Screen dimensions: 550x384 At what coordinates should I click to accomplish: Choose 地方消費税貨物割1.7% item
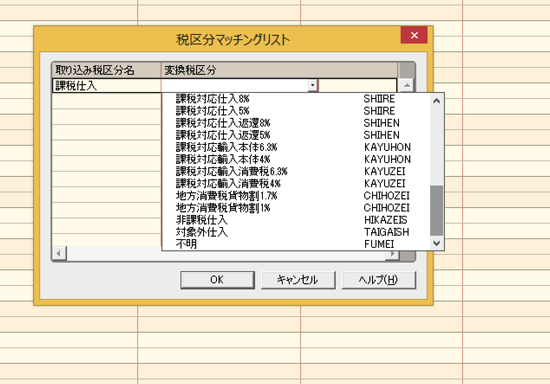pos(295,196)
